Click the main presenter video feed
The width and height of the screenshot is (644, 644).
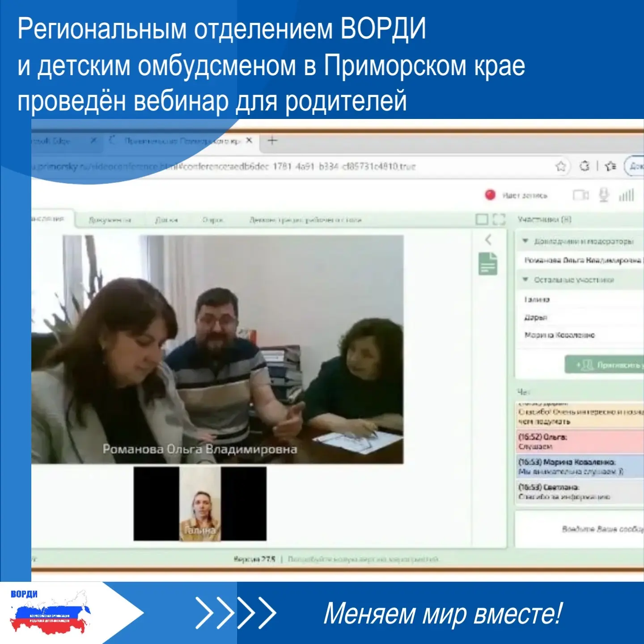(217, 349)
